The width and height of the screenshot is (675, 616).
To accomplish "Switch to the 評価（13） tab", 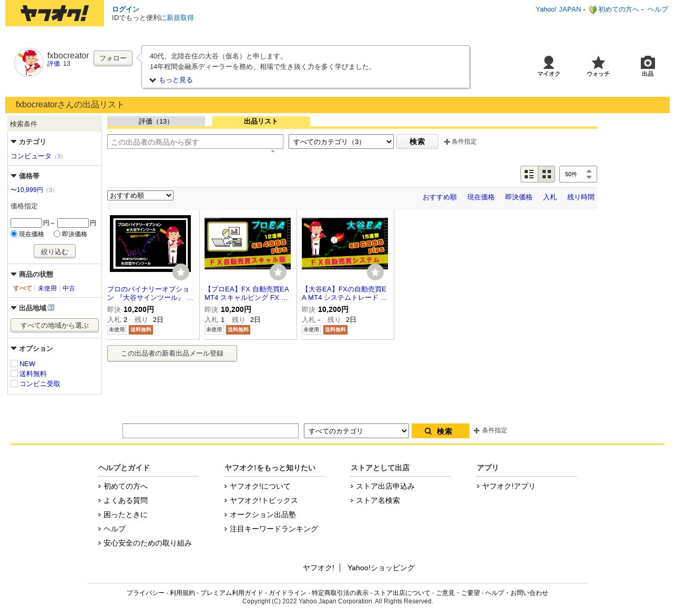I will (156, 122).
